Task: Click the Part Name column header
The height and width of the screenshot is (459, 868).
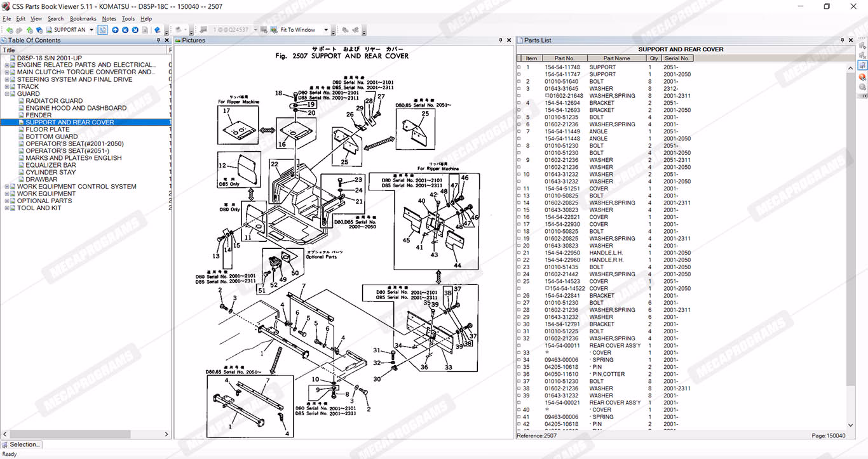Action: point(616,58)
